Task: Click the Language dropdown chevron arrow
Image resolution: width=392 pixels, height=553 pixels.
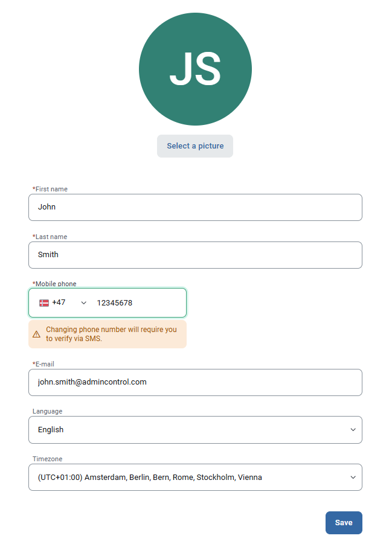Action: coord(353,429)
